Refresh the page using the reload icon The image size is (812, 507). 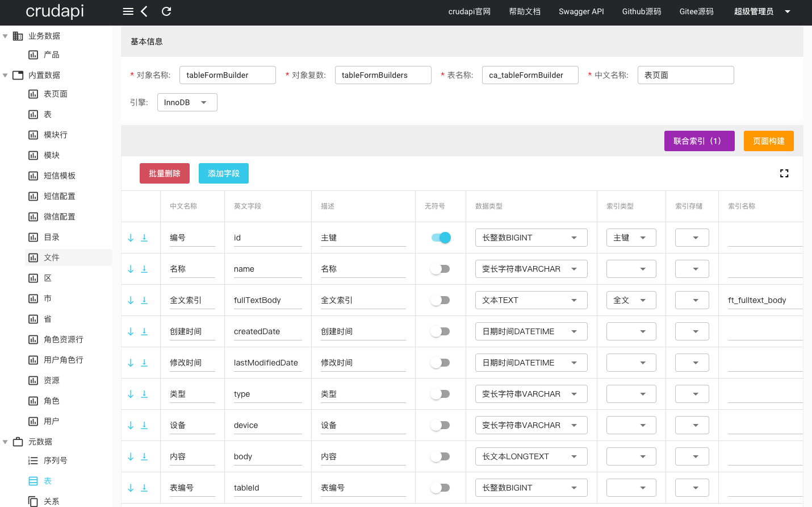pyautogui.click(x=166, y=11)
